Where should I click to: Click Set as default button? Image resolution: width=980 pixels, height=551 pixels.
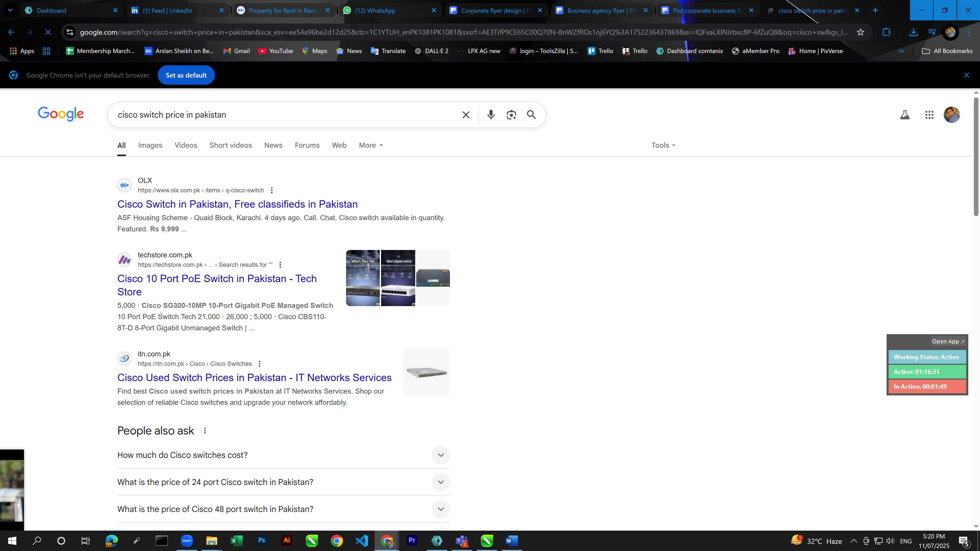pos(186,75)
